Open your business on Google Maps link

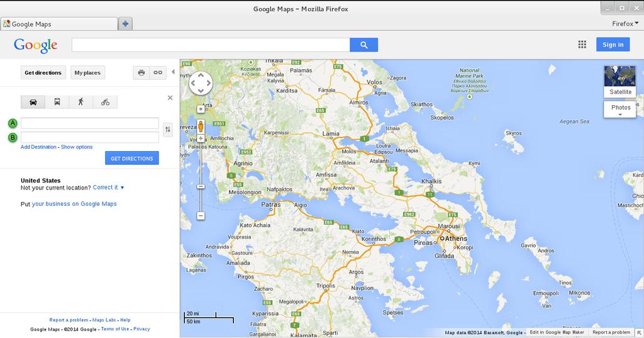click(74, 204)
